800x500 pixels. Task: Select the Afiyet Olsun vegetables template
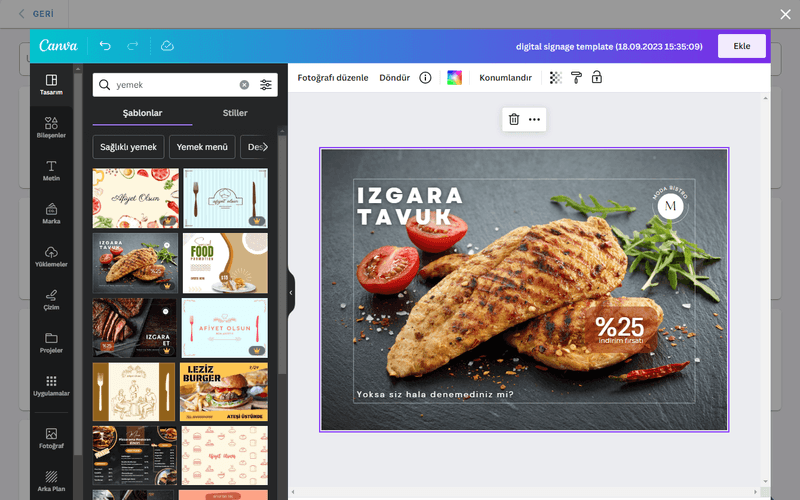click(136, 198)
